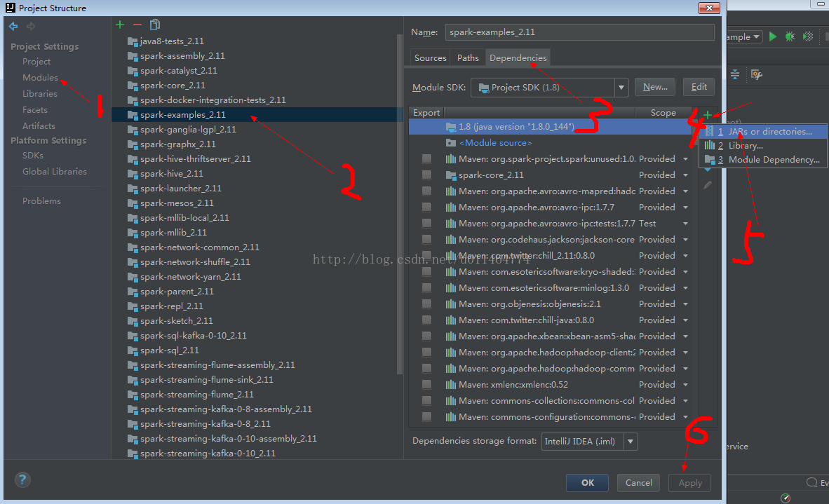Open the Problems section
The height and width of the screenshot is (504, 829).
[x=41, y=200]
